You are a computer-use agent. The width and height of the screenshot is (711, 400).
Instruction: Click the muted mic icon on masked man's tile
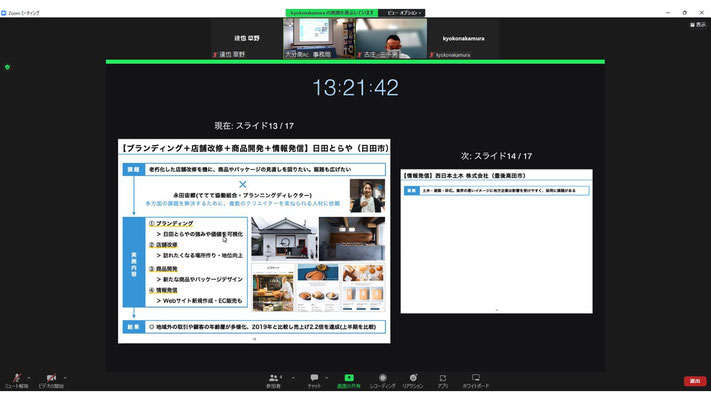(x=360, y=55)
